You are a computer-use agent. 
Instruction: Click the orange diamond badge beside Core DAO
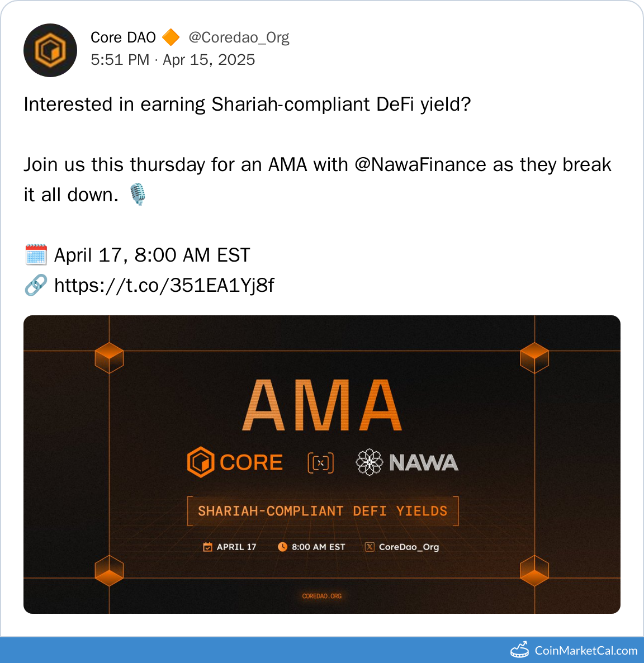[171, 37]
